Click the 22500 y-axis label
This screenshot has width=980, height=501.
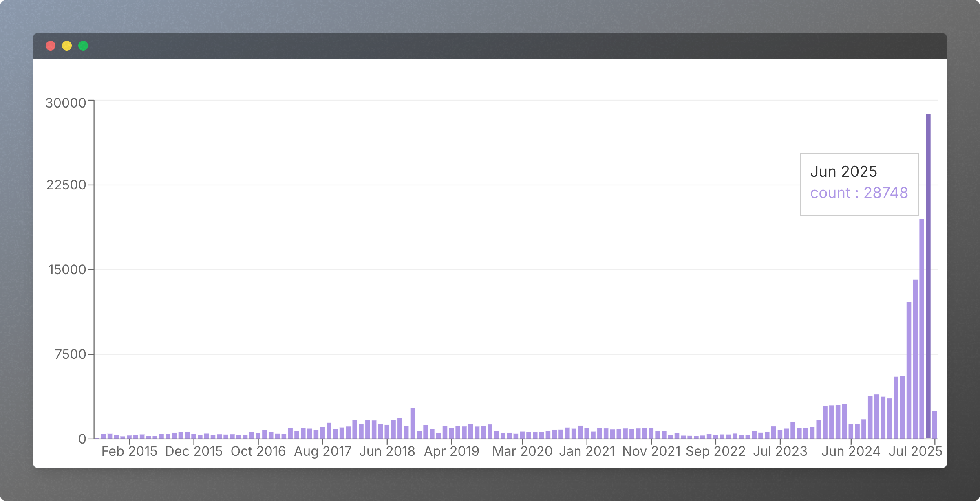pos(66,185)
